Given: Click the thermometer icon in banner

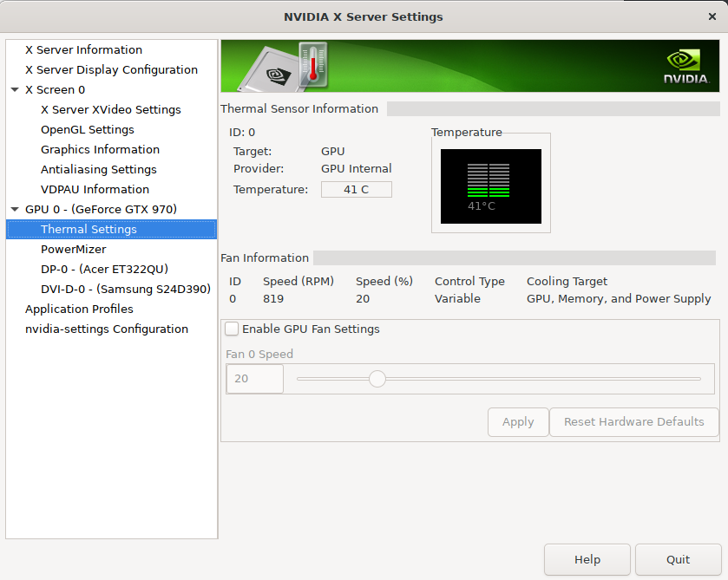Looking at the screenshot, I should coord(313,64).
